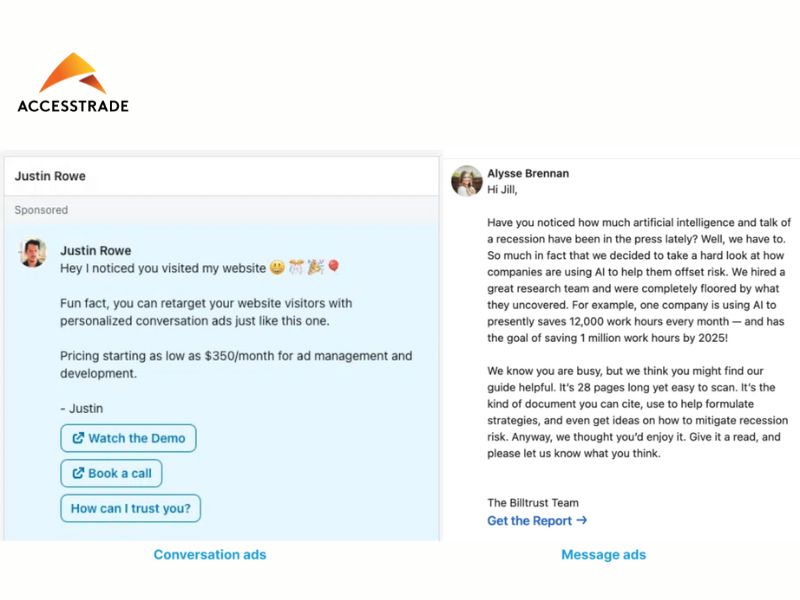Click the ACCESSTRADE wordmark text

73,105
